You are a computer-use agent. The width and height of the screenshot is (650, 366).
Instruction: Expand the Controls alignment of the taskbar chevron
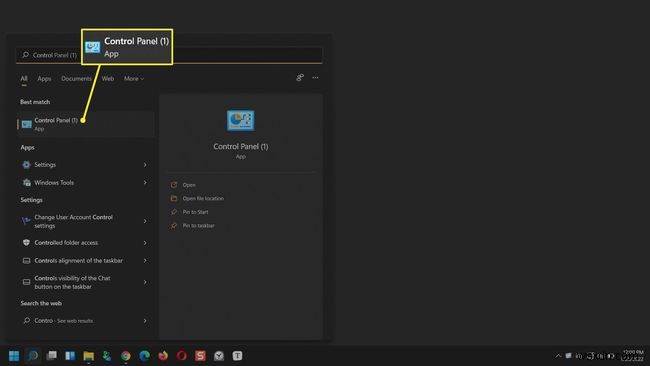(145, 261)
